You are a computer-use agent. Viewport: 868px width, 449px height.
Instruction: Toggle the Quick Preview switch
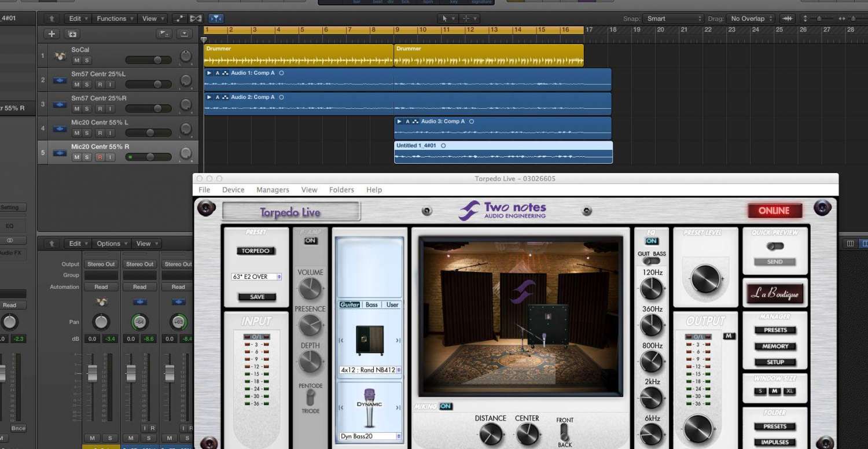click(x=774, y=246)
